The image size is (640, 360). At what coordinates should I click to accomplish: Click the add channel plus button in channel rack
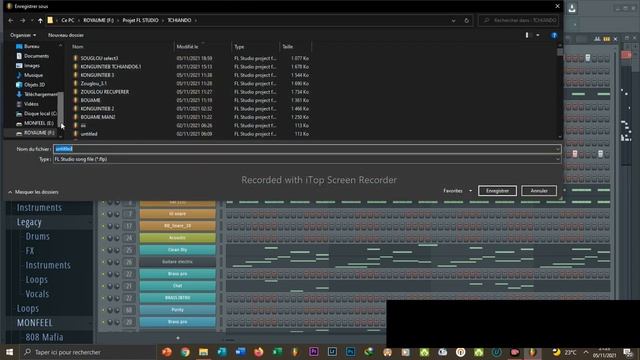click(x=178, y=338)
